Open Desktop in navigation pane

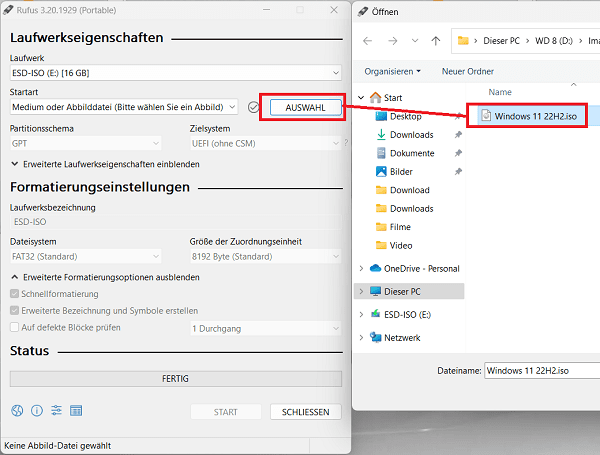[x=406, y=116]
